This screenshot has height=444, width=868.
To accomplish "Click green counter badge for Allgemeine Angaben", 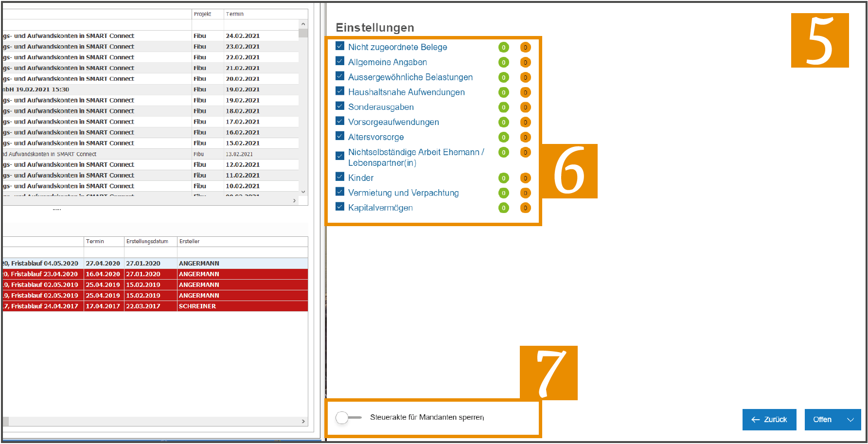I will pos(504,62).
